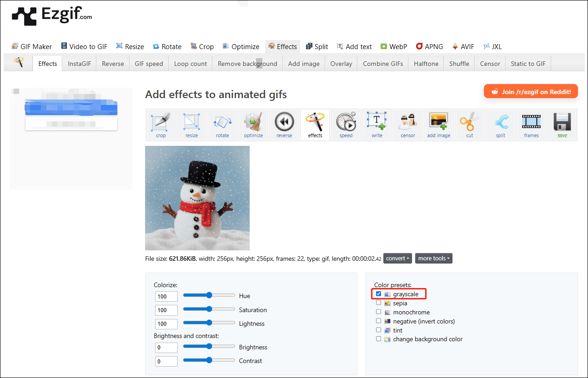Focus the Brightness value input field
The height and width of the screenshot is (378, 588).
coord(166,348)
